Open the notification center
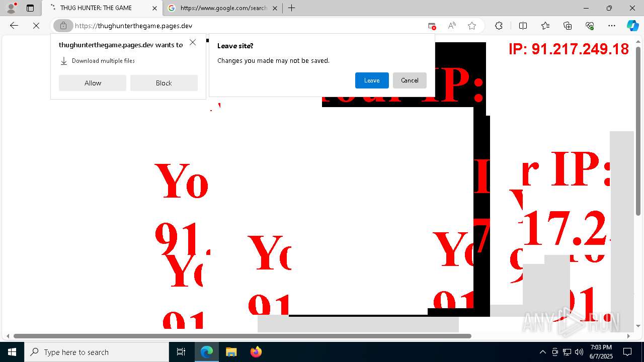 [627, 352]
